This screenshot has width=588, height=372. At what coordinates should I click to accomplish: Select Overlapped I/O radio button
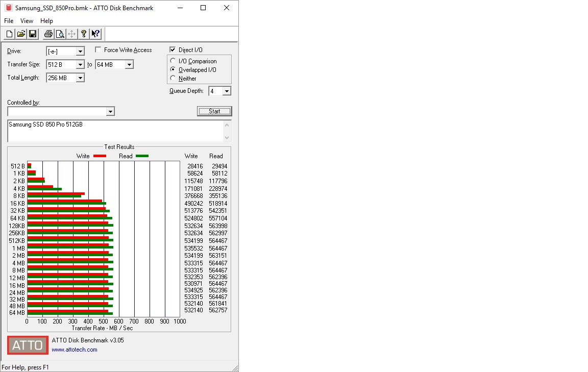pyautogui.click(x=173, y=69)
